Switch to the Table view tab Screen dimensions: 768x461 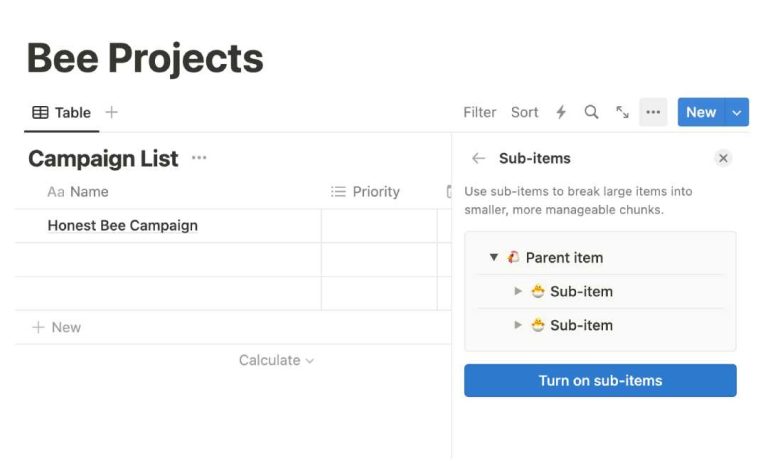pos(62,112)
